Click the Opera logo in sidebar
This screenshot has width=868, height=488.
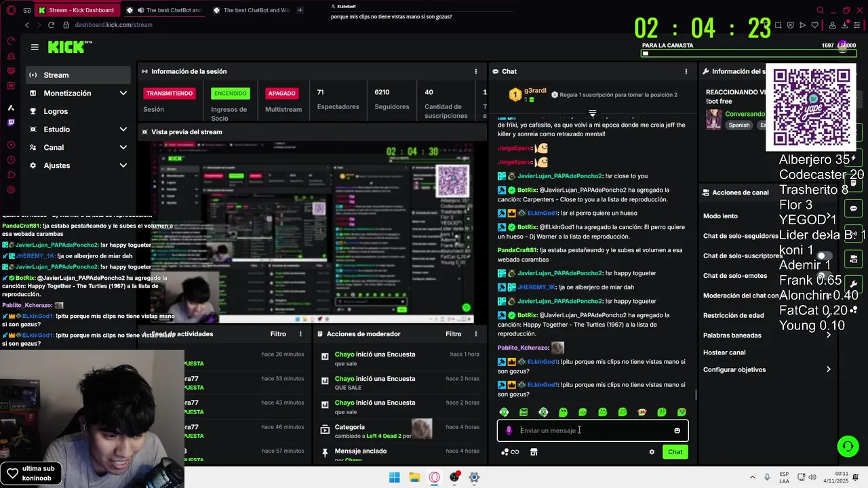(x=11, y=10)
